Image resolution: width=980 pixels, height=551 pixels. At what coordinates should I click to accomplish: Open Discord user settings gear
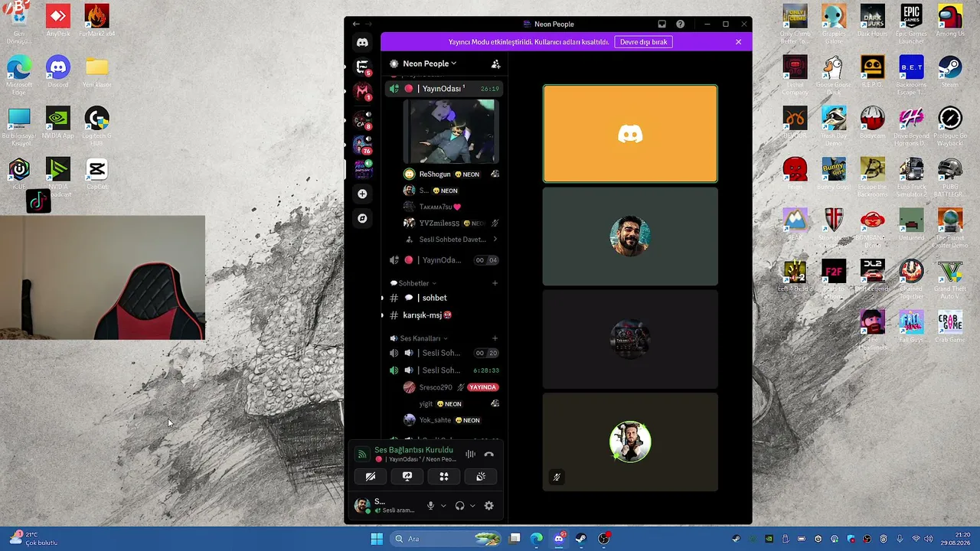coord(489,506)
